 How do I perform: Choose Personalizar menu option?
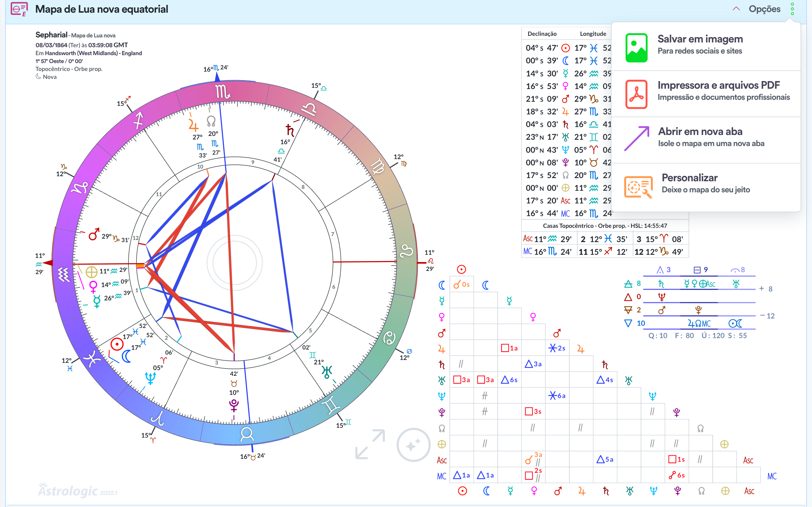689,178
